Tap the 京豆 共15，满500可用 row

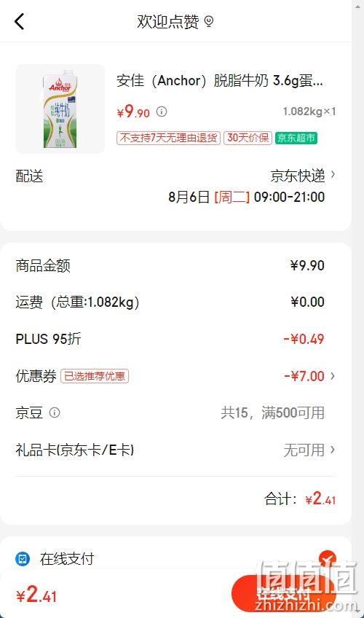pyautogui.click(x=175, y=412)
